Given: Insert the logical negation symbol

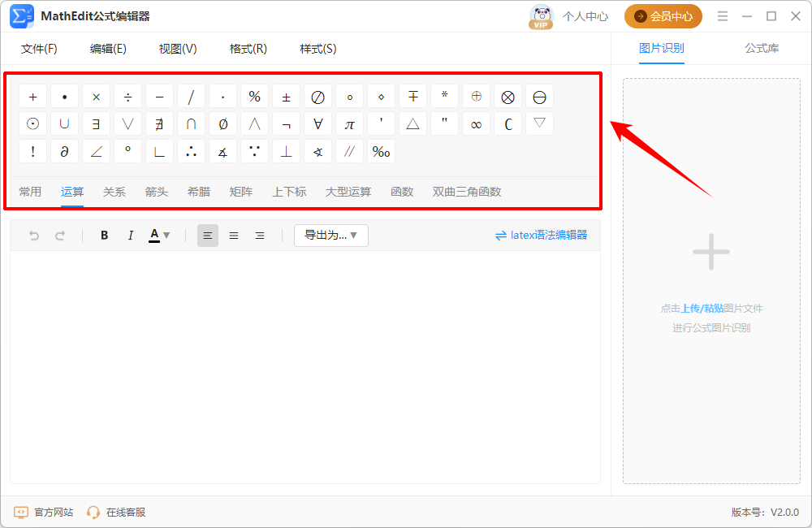Looking at the screenshot, I should coord(286,123).
